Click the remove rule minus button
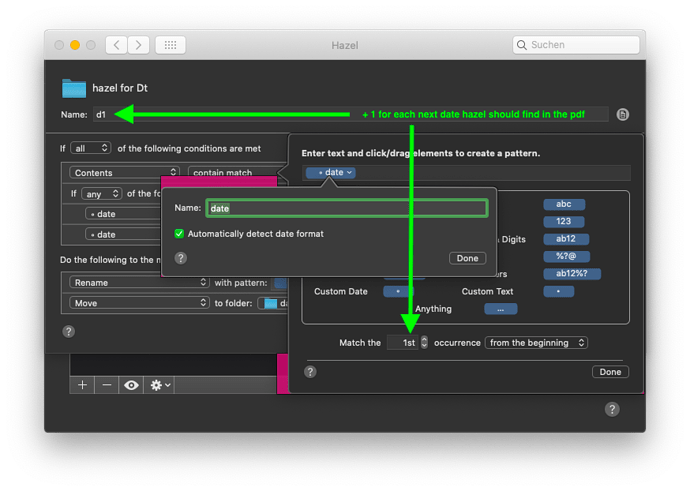This screenshot has width=690, height=491. [x=106, y=385]
